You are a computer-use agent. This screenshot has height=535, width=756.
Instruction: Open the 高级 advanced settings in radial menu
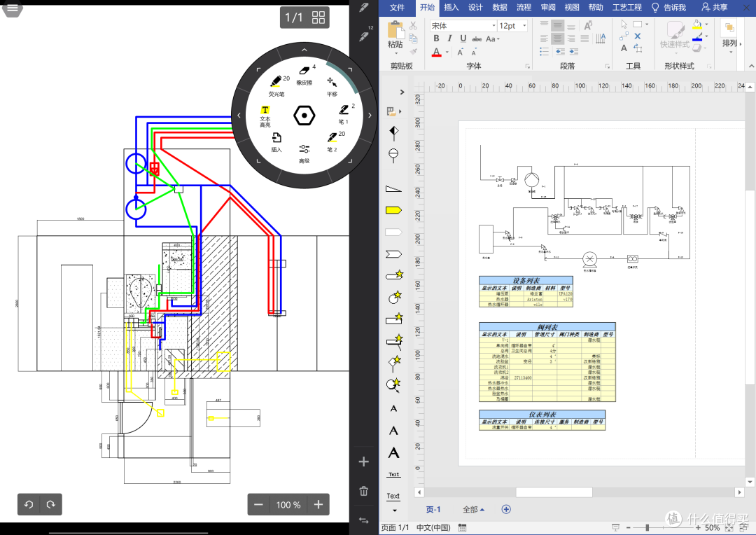coord(304,154)
